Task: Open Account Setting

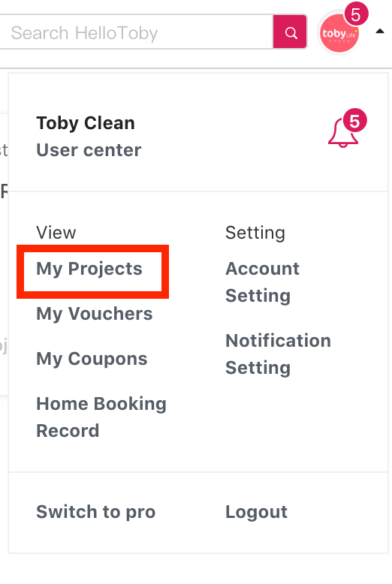Action: point(262,282)
